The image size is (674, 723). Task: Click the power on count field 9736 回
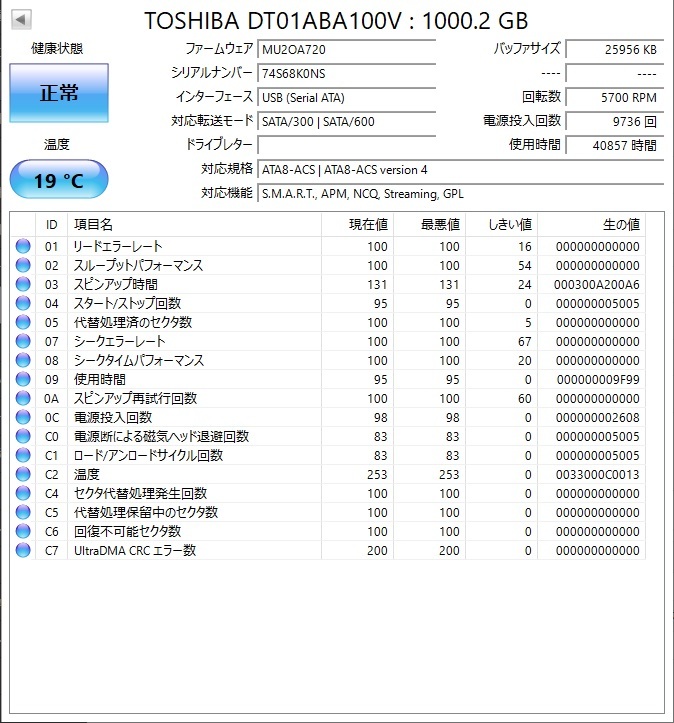point(615,121)
